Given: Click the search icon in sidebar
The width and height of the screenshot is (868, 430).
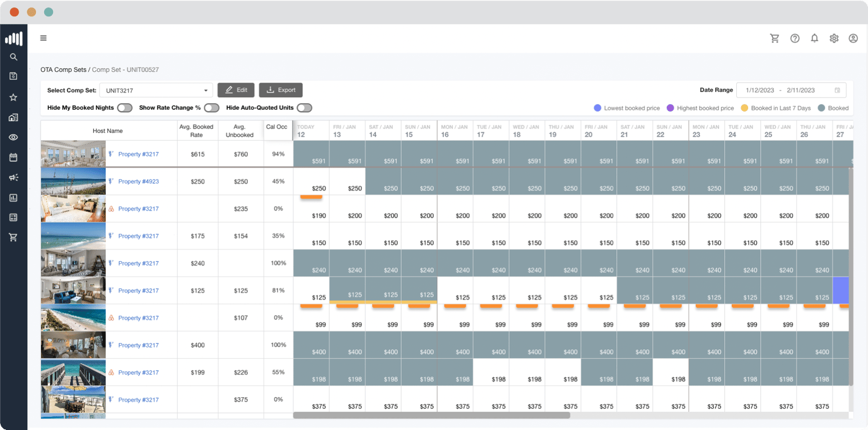Looking at the screenshot, I should 13,57.
